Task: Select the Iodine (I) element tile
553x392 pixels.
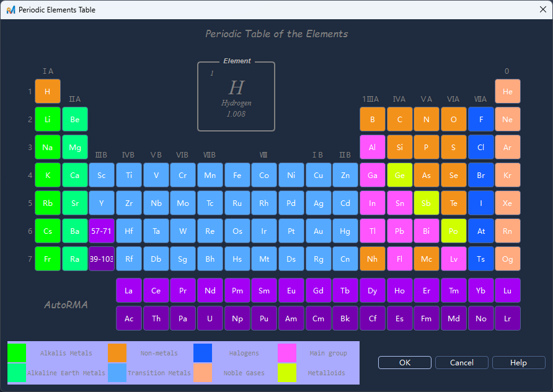Action: pos(480,203)
